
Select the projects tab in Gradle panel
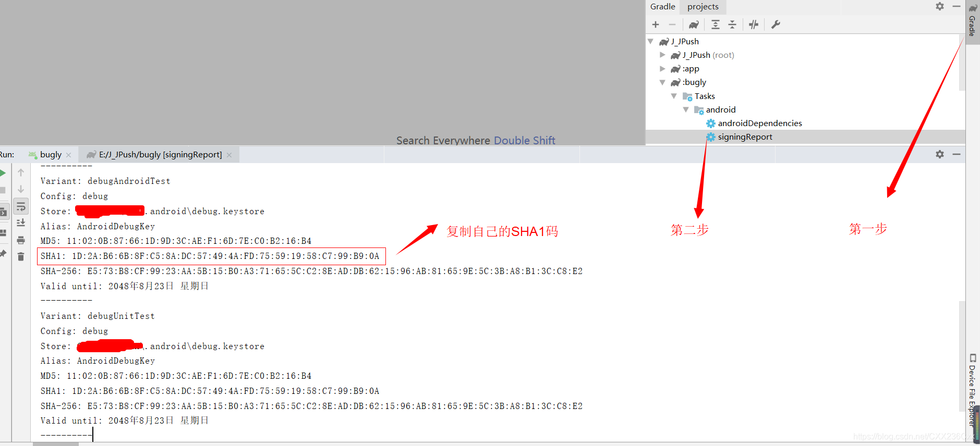tap(703, 6)
